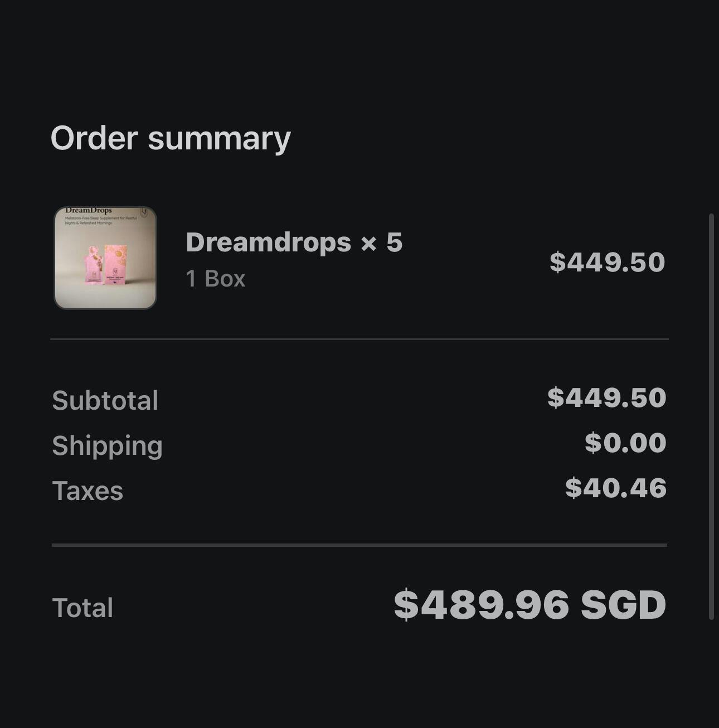The image size is (719, 728).
Task: Click the "1 Box" variant text
Action: pyautogui.click(x=215, y=279)
